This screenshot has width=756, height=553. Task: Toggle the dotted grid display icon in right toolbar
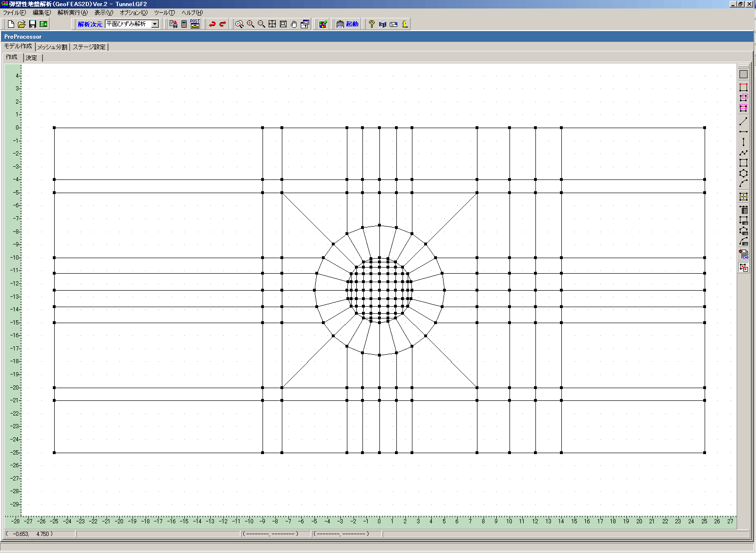743,74
